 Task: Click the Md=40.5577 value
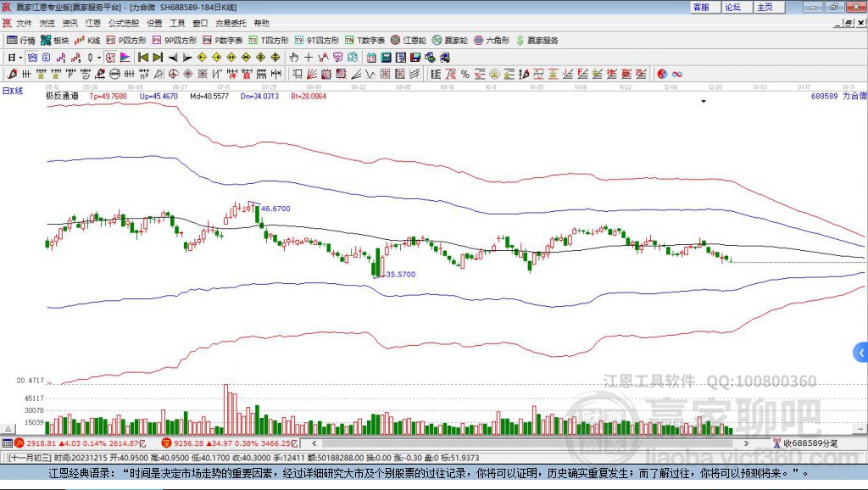pos(209,96)
